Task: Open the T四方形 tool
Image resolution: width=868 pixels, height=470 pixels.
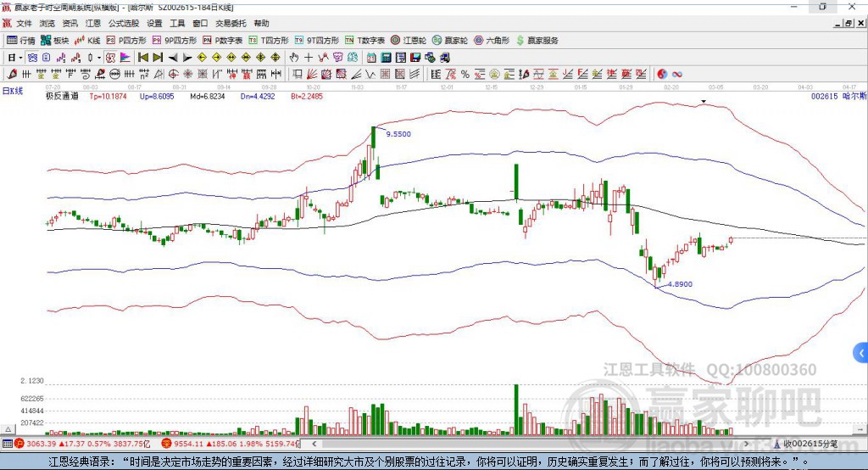Action: [269, 41]
